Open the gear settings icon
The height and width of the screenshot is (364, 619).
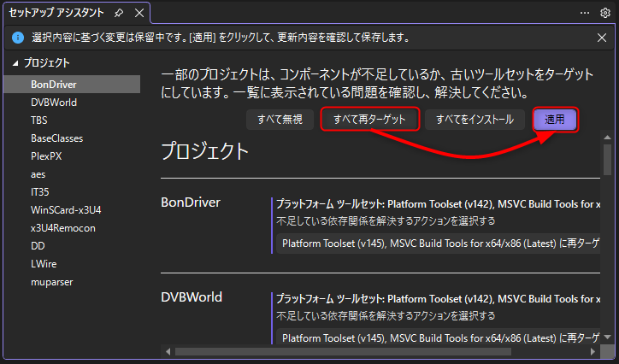pyautogui.click(x=604, y=13)
